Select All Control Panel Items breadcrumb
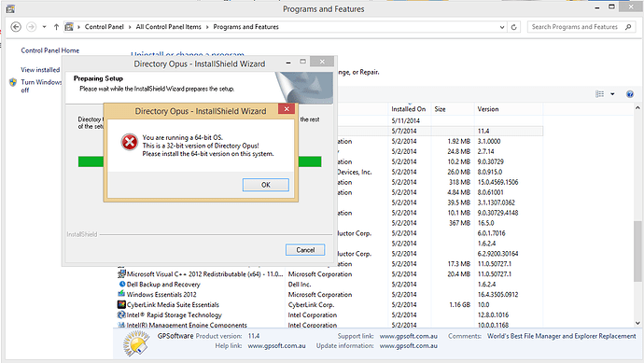This screenshot has width=644, height=363. pos(168,27)
